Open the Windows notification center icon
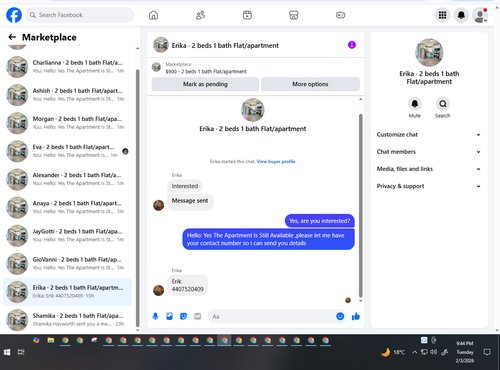 click(487, 352)
